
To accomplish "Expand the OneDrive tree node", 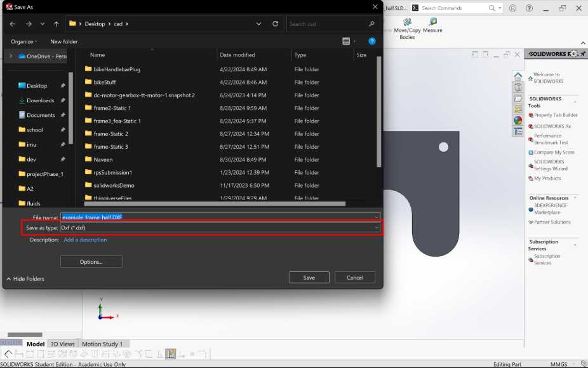I will (11, 56).
